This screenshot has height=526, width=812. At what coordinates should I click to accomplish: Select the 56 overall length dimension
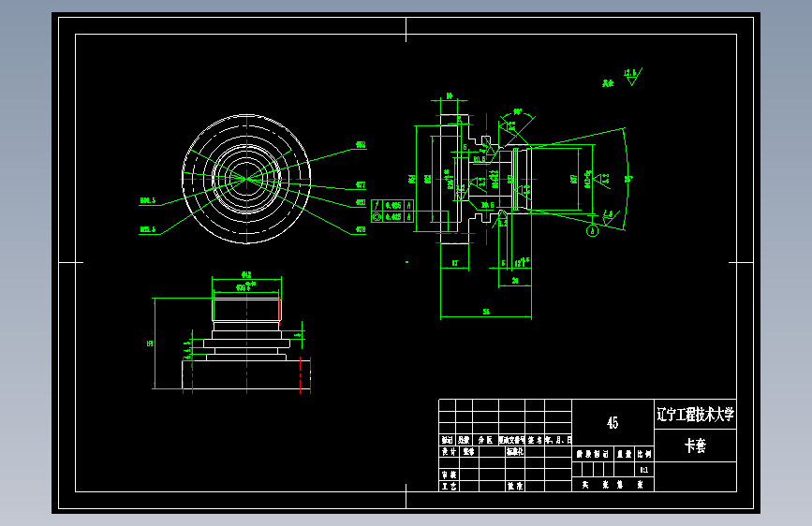[x=486, y=312]
